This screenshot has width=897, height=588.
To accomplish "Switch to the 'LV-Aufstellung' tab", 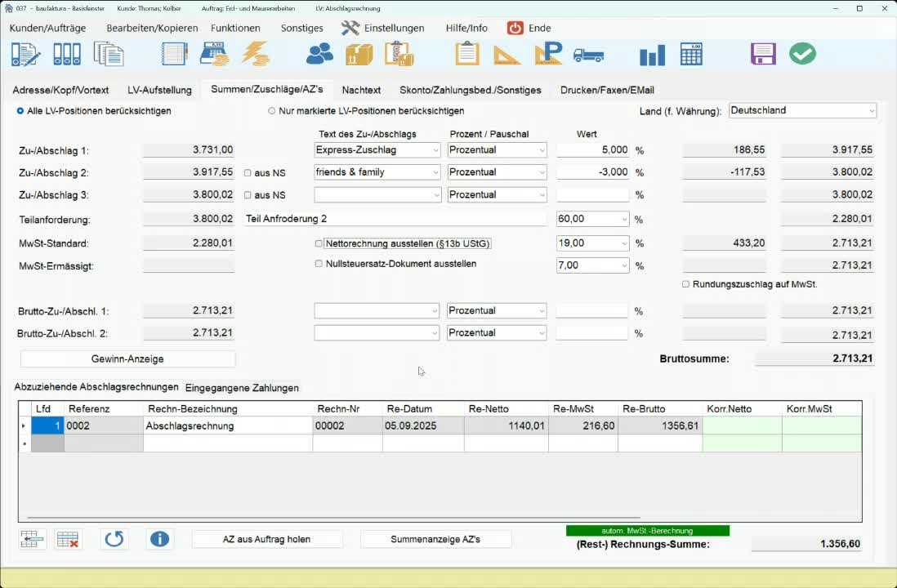I will [159, 90].
